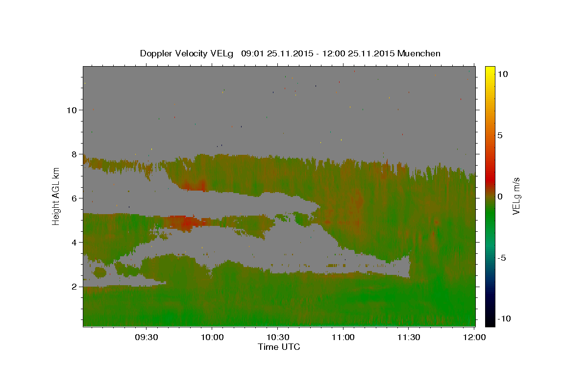Click the colorbar value 10 label
Screen dimensions: 588x392
pos(502,74)
